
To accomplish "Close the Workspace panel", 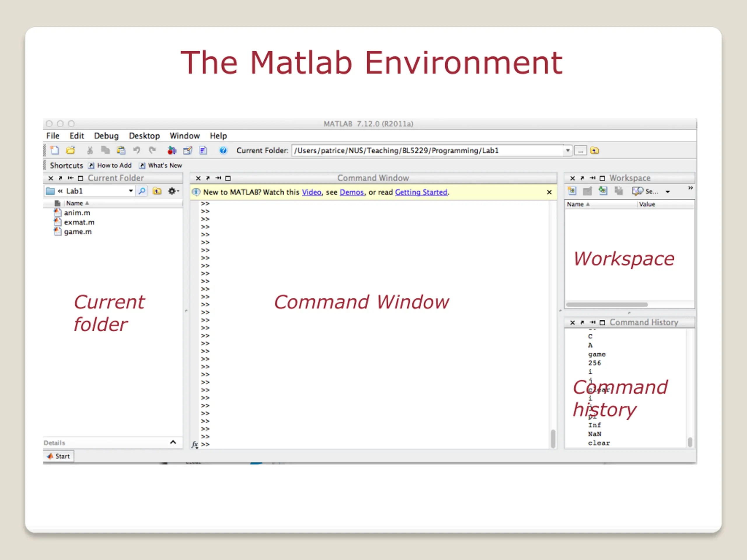I will 573,178.
